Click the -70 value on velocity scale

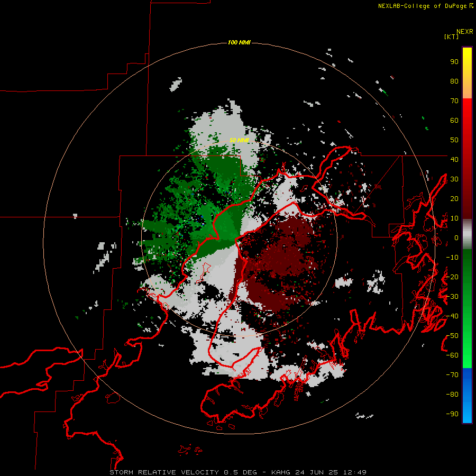click(452, 374)
